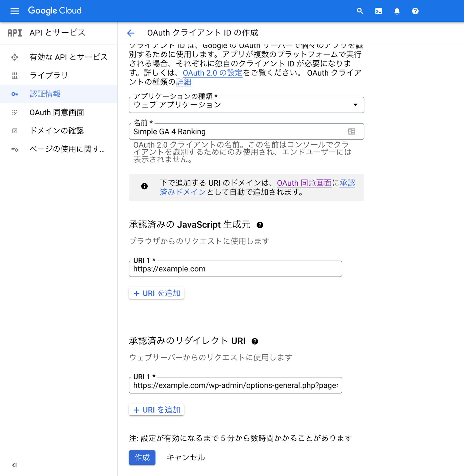Open the OAuth 同意画面 link in notice

coord(304,183)
